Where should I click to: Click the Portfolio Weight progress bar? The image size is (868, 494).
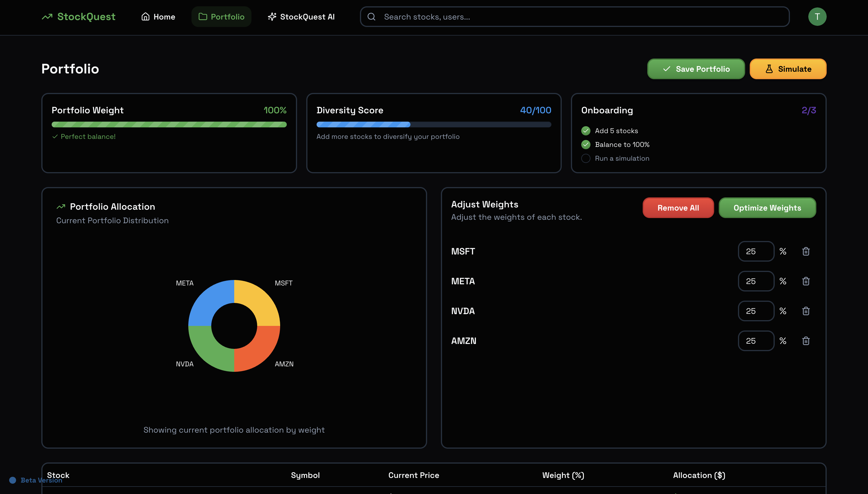coord(169,125)
